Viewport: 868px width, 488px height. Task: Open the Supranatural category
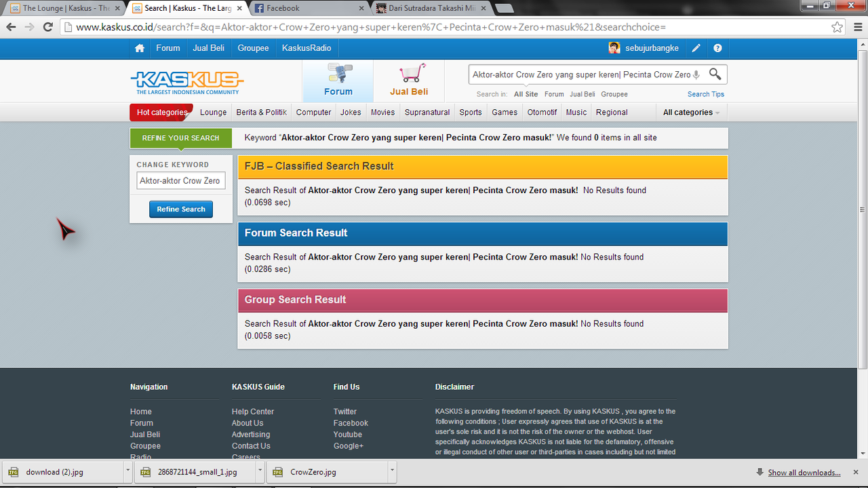tap(427, 113)
